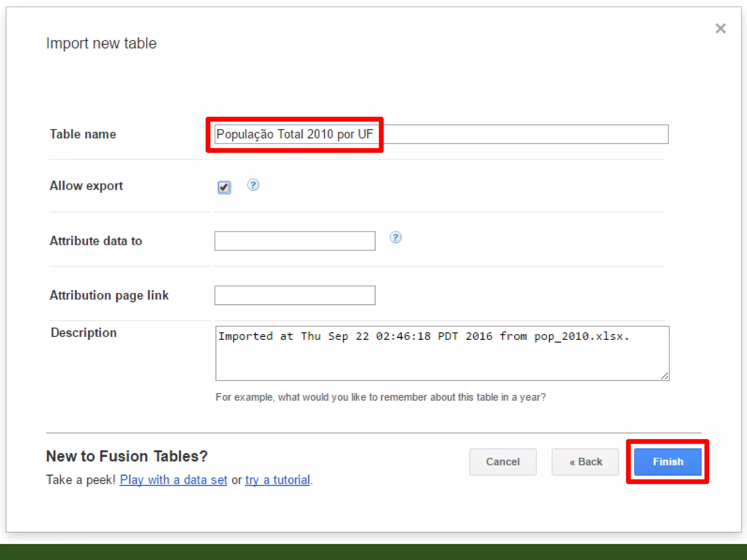Click the New to Fusion Tables? heading
The image size is (747, 560).
pos(127,456)
